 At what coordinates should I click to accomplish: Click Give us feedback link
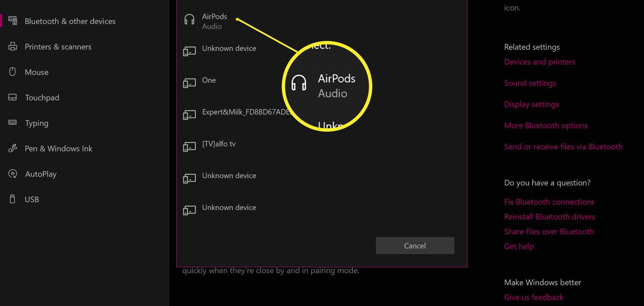(x=534, y=297)
